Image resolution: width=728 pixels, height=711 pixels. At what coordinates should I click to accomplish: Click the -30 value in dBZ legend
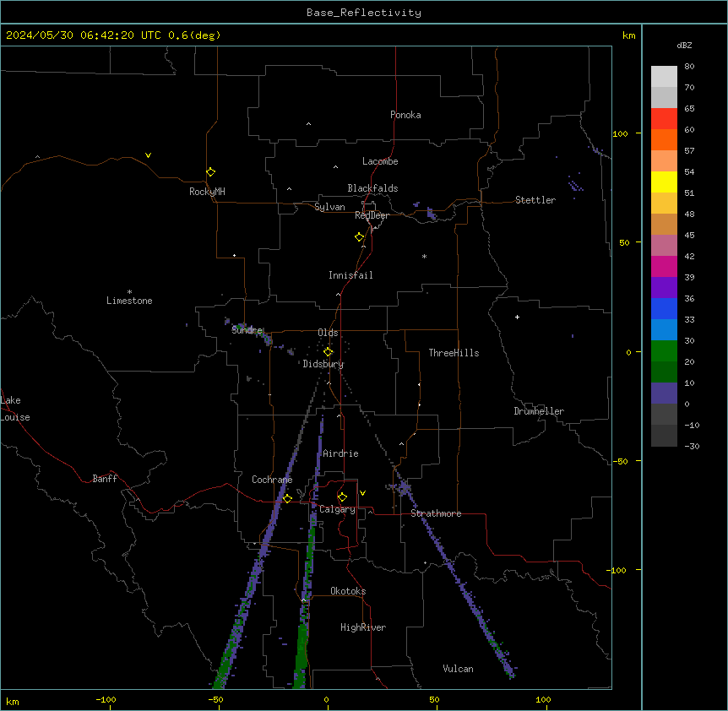[x=692, y=446]
